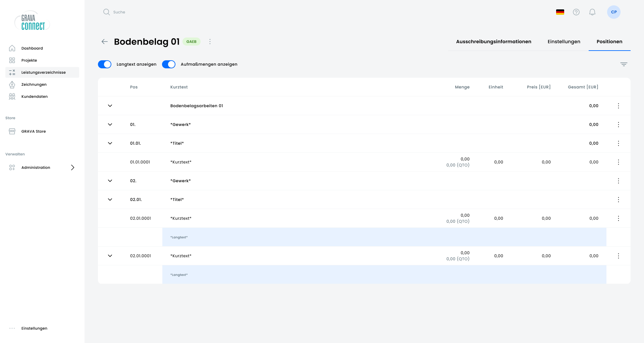Switch to the Einstellungen tab

tap(563, 42)
